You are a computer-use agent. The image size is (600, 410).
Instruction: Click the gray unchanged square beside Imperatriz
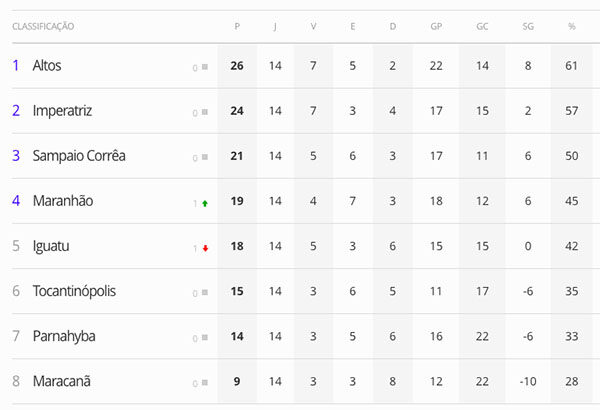point(205,112)
